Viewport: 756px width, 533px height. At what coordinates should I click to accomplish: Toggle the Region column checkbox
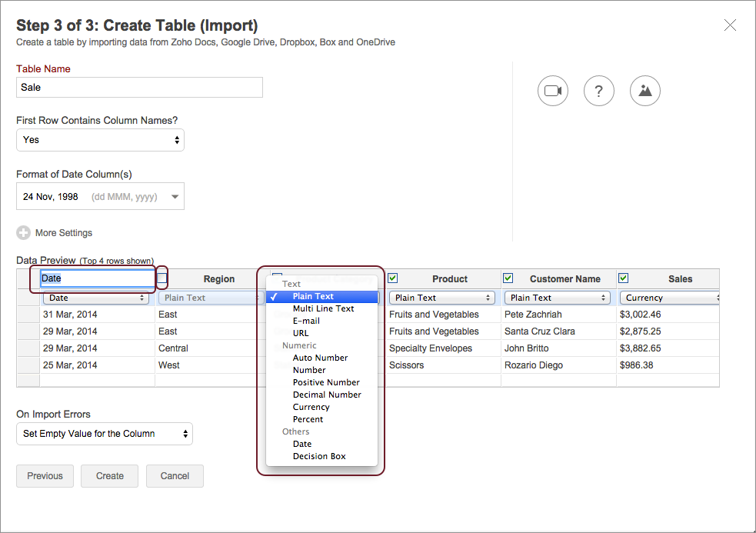click(162, 278)
